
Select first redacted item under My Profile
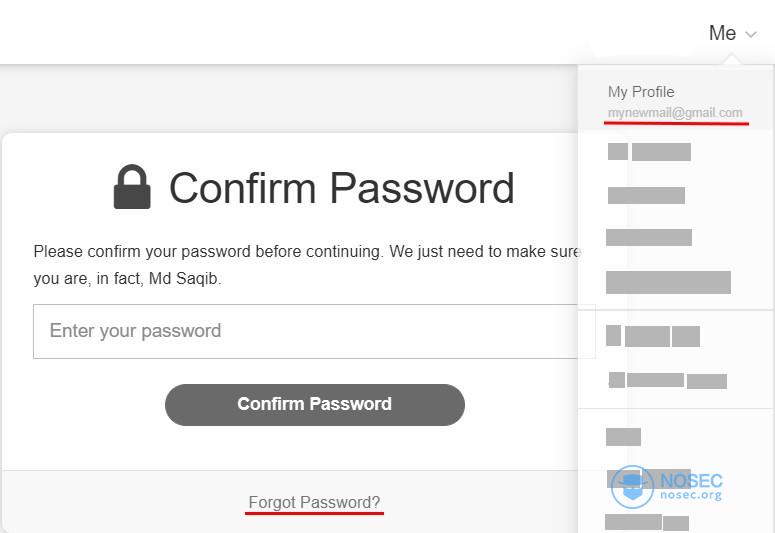tap(649, 152)
